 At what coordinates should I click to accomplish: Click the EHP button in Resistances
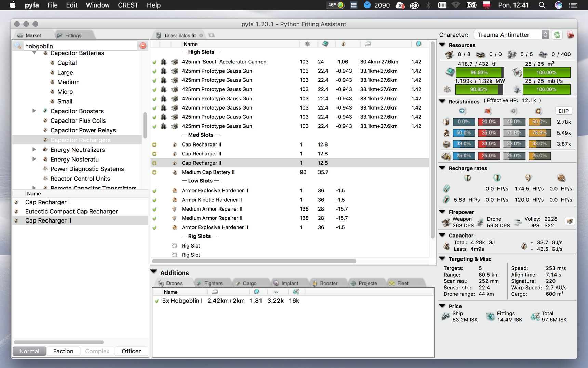(x=563, y=111)
